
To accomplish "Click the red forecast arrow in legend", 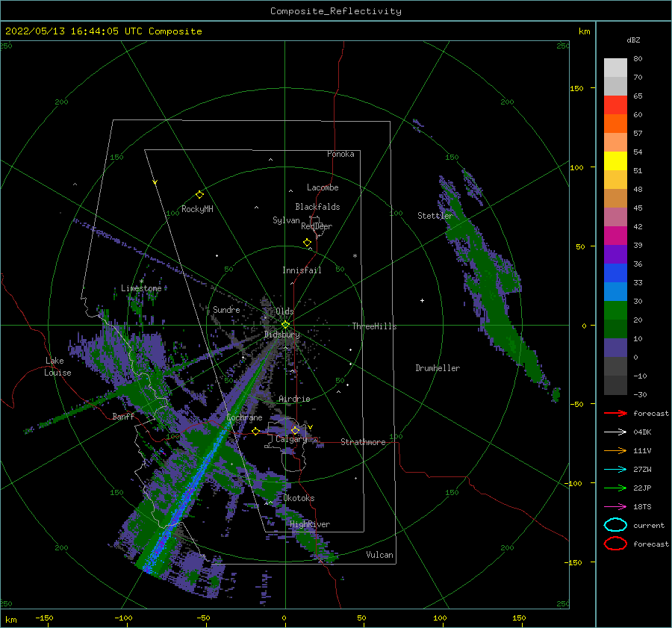I will (x=615, y=413).
